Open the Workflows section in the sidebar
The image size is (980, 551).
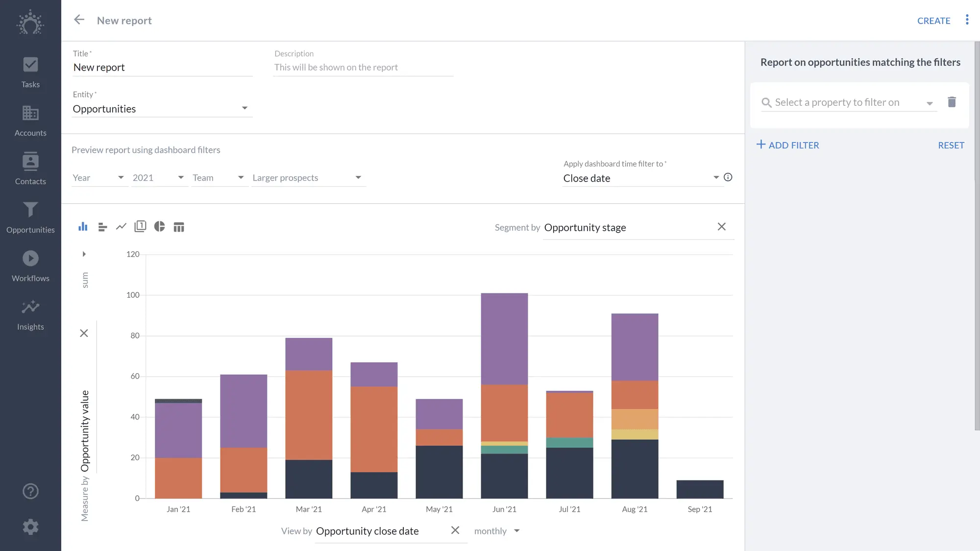tap(30, 265)
